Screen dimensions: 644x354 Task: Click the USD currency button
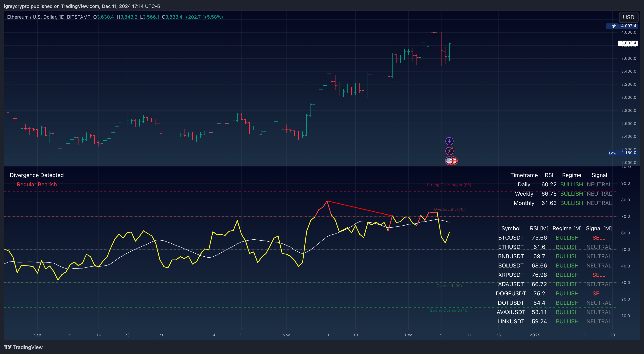tap(629, 17)
